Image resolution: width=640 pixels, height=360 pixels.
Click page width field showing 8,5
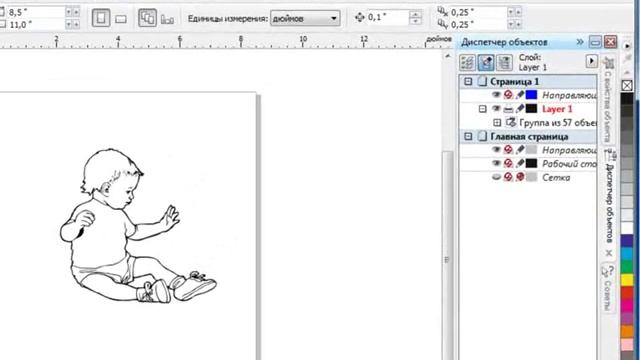coord(36,12)
